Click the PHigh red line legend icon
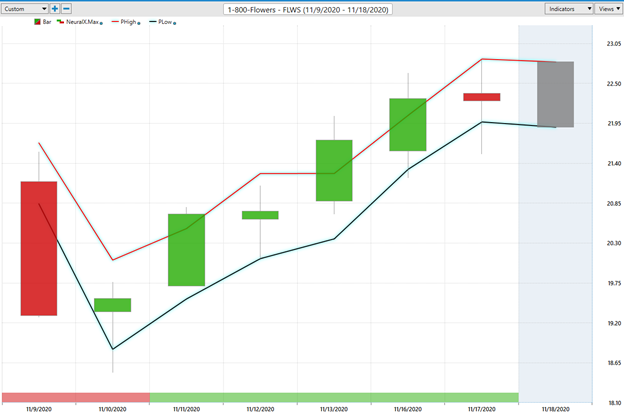Screen dimensions: 624x417 [115, 22]
